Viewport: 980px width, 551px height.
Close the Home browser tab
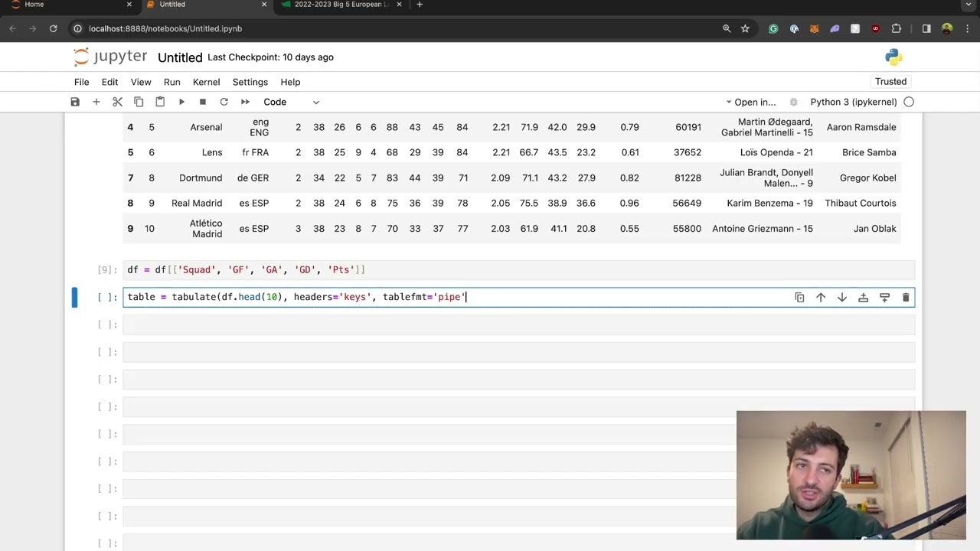(x=129, y=5)
